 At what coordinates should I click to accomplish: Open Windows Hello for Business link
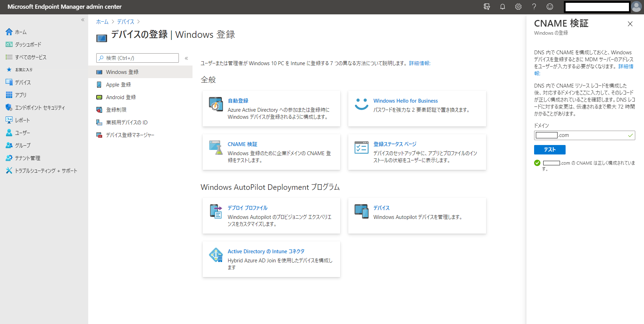point(405,101)
